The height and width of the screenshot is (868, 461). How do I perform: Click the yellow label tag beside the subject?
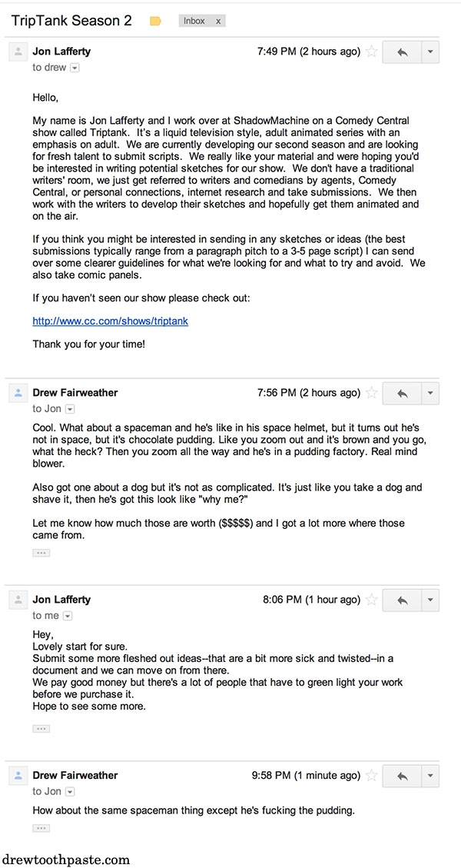coord(155,22)
